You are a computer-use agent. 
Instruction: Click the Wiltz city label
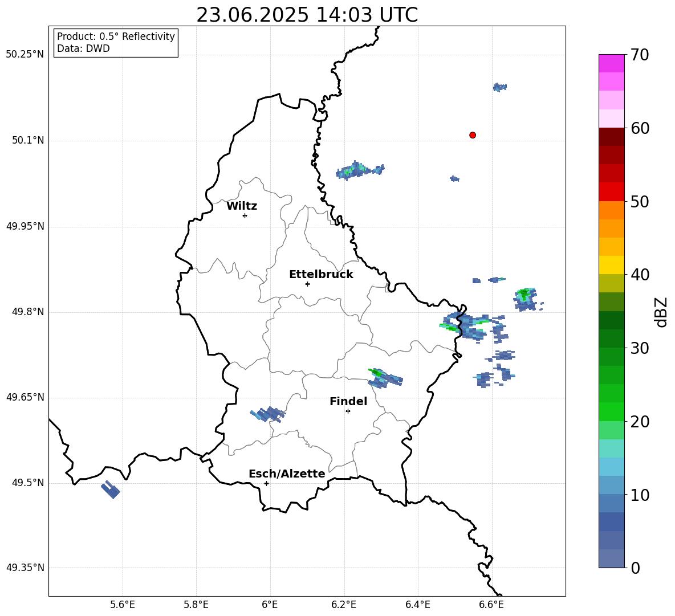tap(242, 206)
